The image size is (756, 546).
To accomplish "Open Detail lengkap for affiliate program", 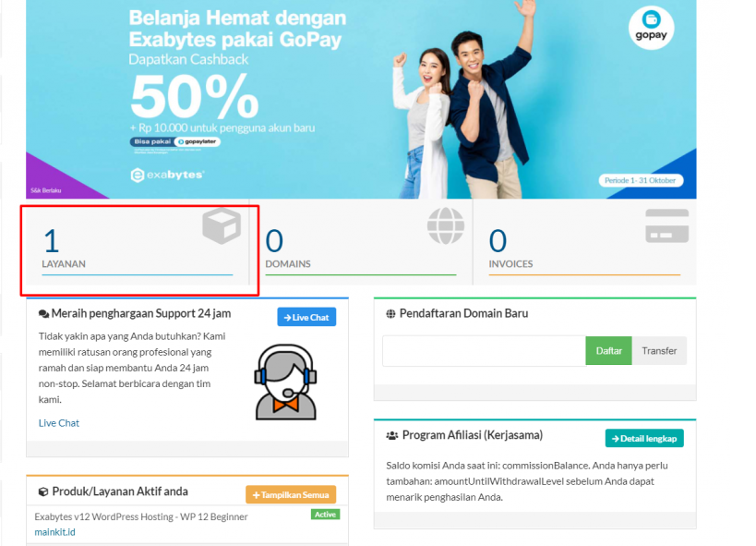I will (644, 438).
